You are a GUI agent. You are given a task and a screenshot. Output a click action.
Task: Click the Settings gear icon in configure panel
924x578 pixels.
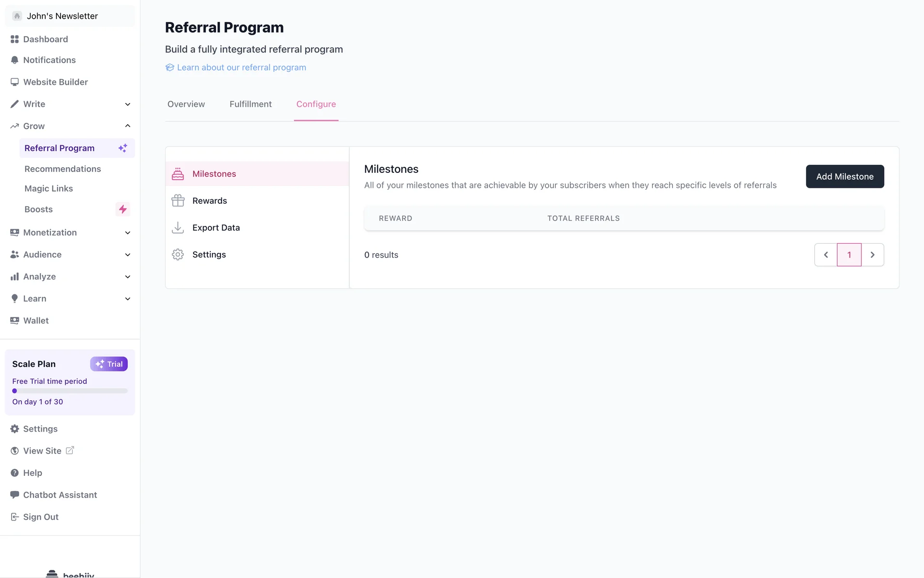[x=178, y=254]
